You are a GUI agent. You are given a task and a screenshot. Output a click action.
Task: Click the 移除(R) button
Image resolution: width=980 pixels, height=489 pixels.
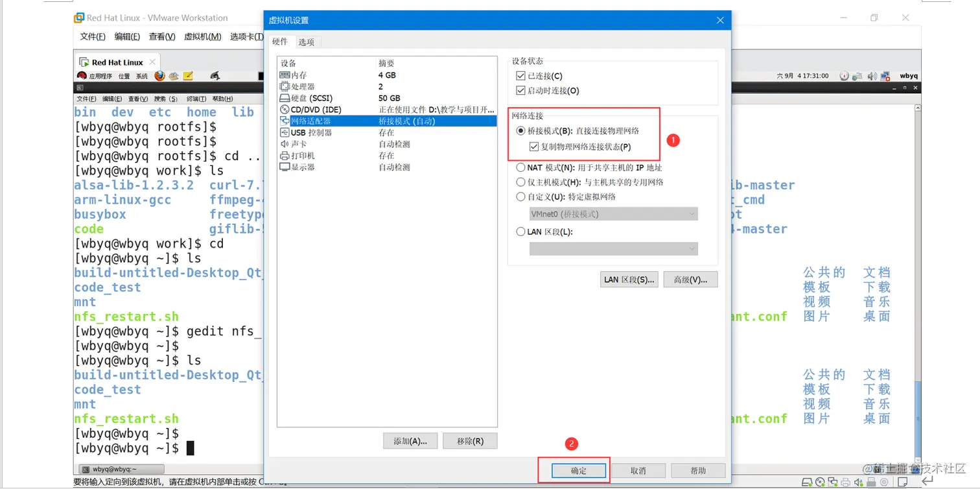point(470,441)
